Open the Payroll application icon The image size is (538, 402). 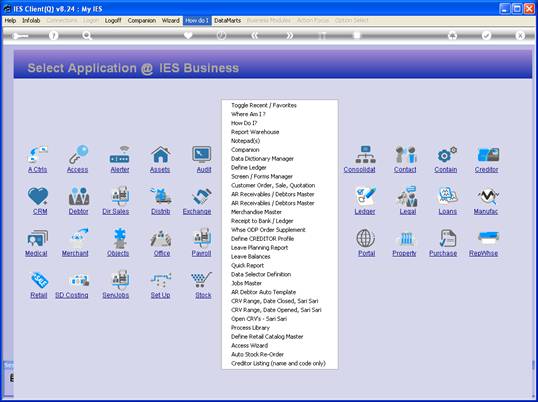coord(202,238)
